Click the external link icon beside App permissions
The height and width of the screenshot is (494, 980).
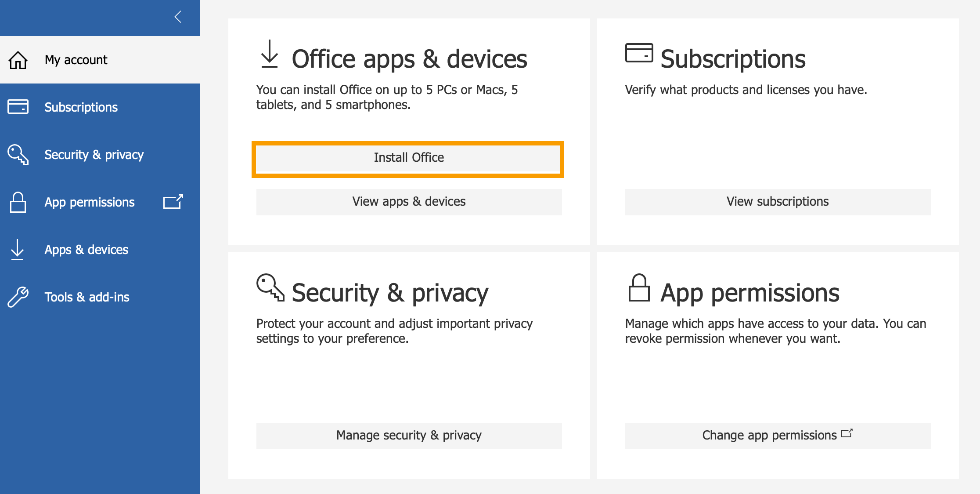tap(173, 202)
